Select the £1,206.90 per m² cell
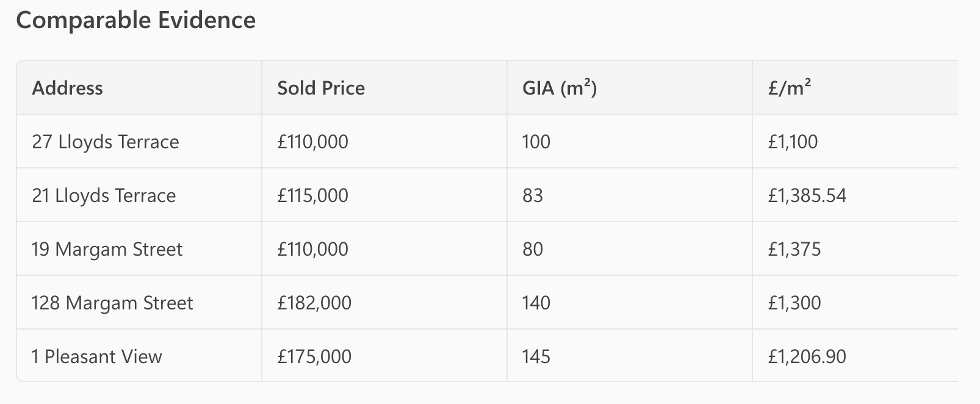 pos(807,356)
